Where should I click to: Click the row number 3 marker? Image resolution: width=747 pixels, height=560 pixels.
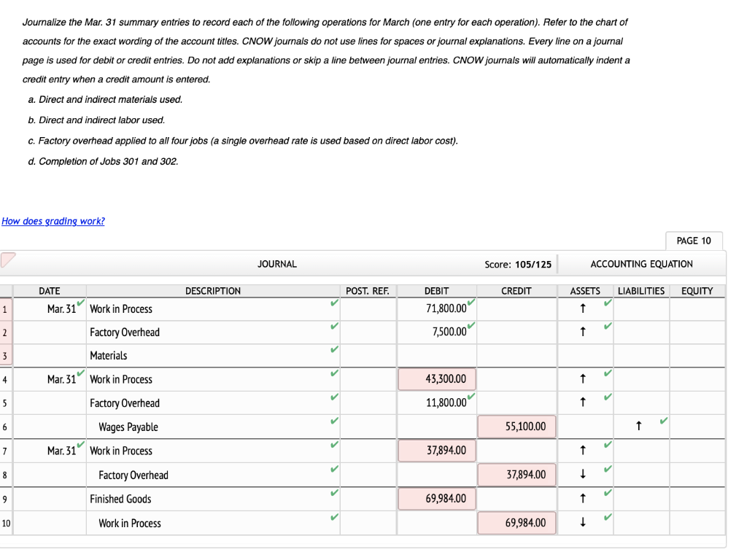(5, 356)
